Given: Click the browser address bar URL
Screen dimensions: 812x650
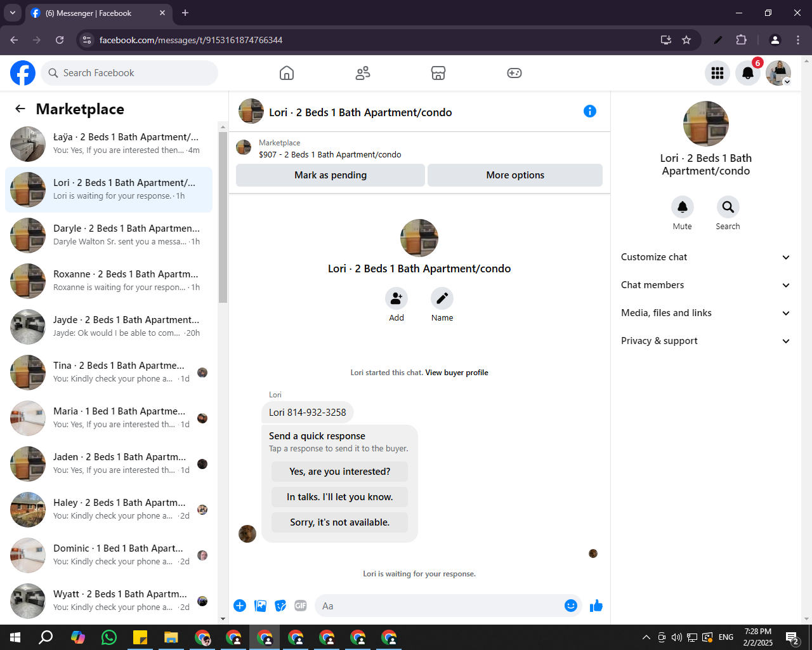Looking at the screenshot, I should [191, 40].
